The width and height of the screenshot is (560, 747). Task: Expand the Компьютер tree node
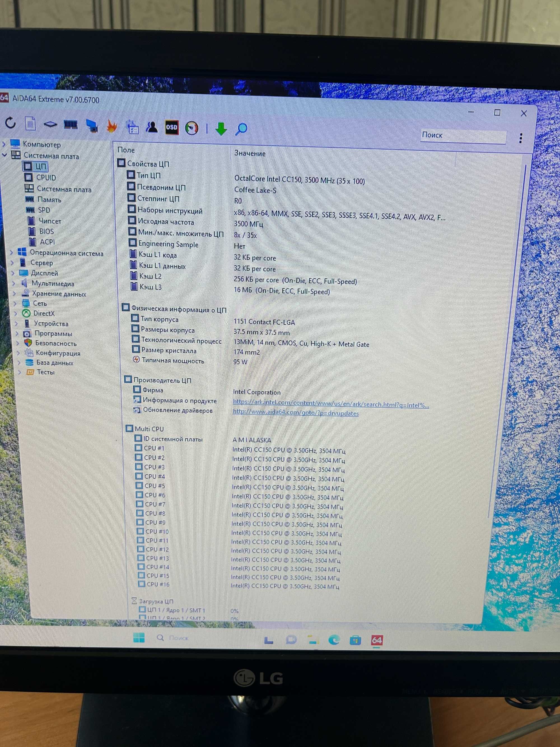pyautogui.click(x=4, y=144)
